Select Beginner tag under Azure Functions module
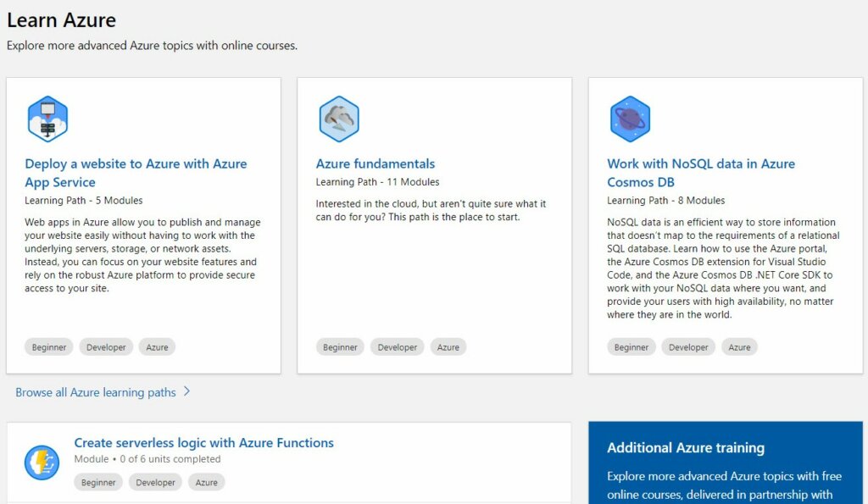 tap(98, 482)
